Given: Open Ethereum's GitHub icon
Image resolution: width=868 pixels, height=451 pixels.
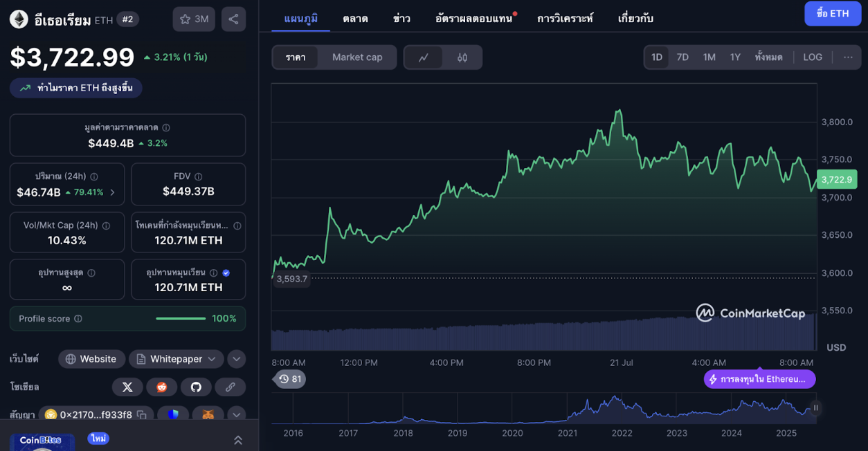Looking at the screenshot, I should (x=197, y=387).
